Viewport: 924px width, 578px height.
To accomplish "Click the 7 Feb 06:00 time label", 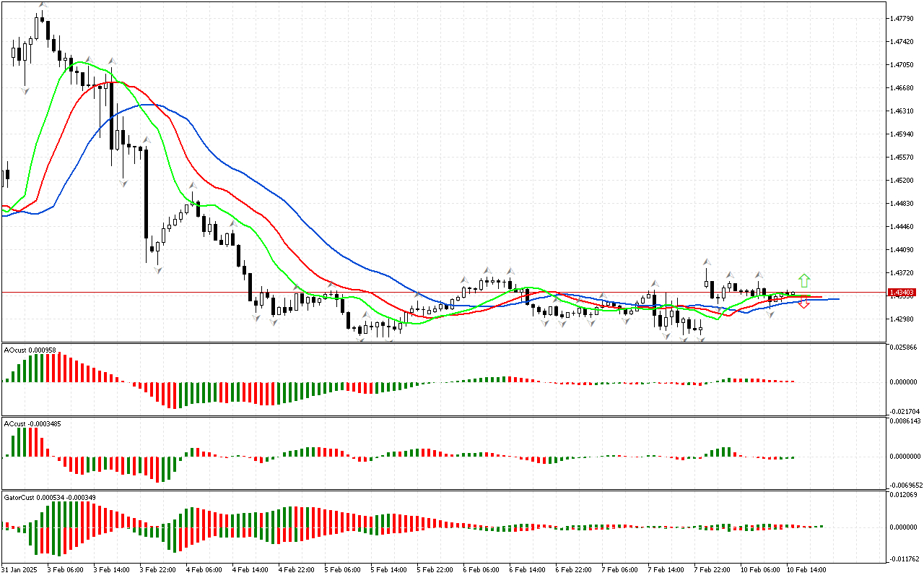I will 619,570.
